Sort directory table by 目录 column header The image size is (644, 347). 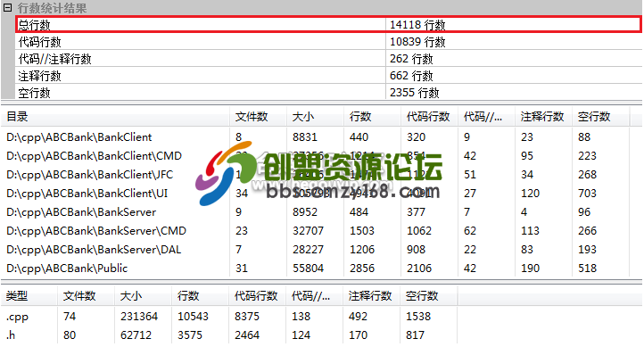115,117
